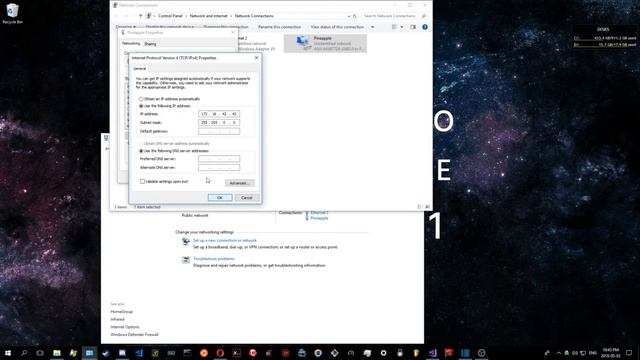This screenshot has height=360, width=640.
Task: Click Rename this connection in the toolbar
Action: (280, 27)
